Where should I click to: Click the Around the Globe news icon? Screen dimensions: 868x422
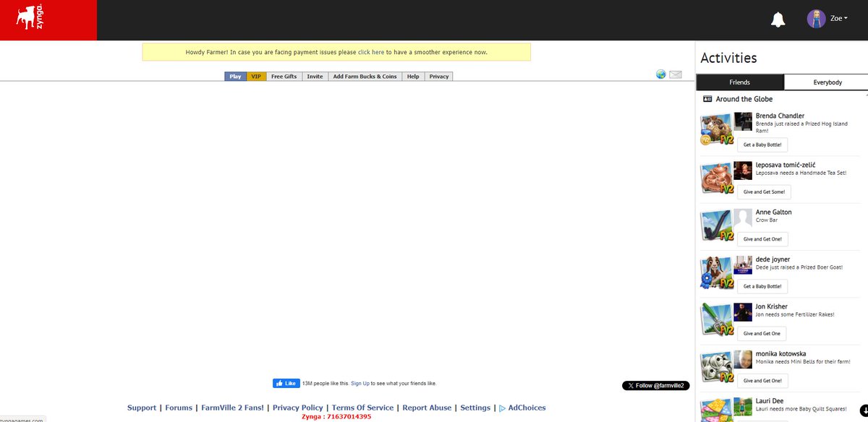[x=707, y=99]
